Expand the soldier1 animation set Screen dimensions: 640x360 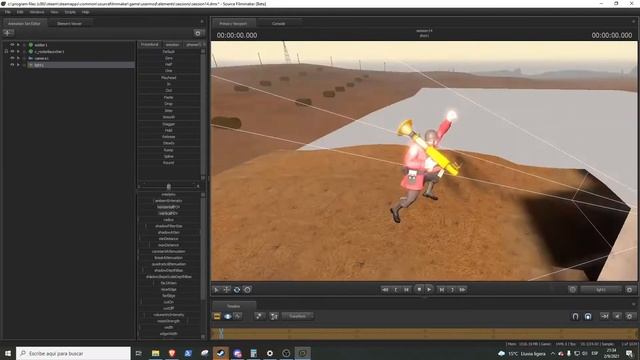click(x=18, y=45)
